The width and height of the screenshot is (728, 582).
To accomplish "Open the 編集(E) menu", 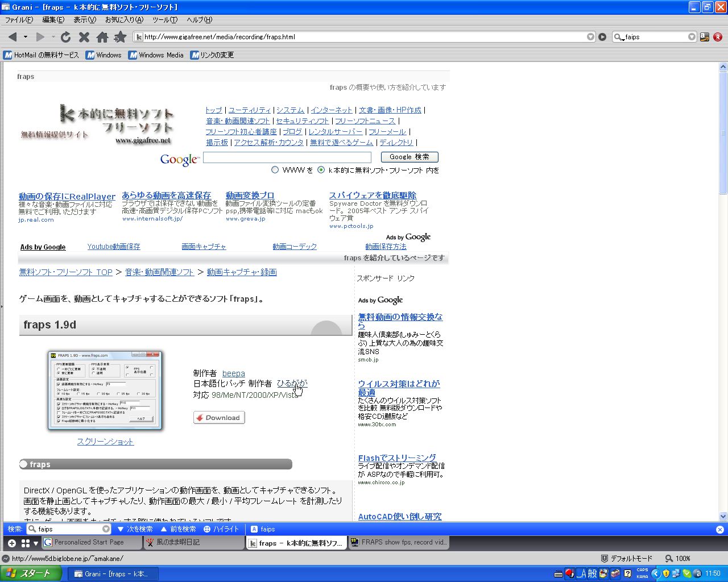I will (53, 20).
